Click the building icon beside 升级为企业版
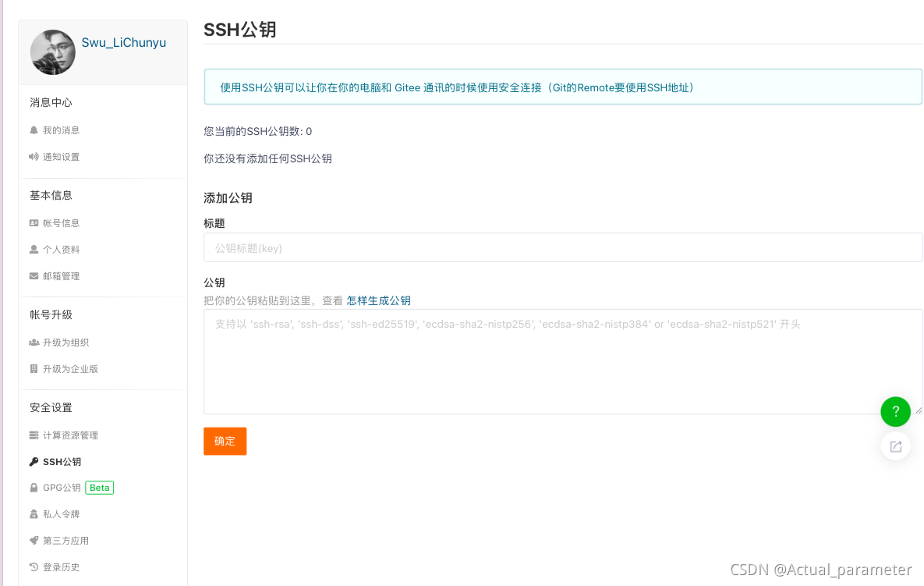Image resolution: width=924 pixels, height=586 pixels. (34, 369)
